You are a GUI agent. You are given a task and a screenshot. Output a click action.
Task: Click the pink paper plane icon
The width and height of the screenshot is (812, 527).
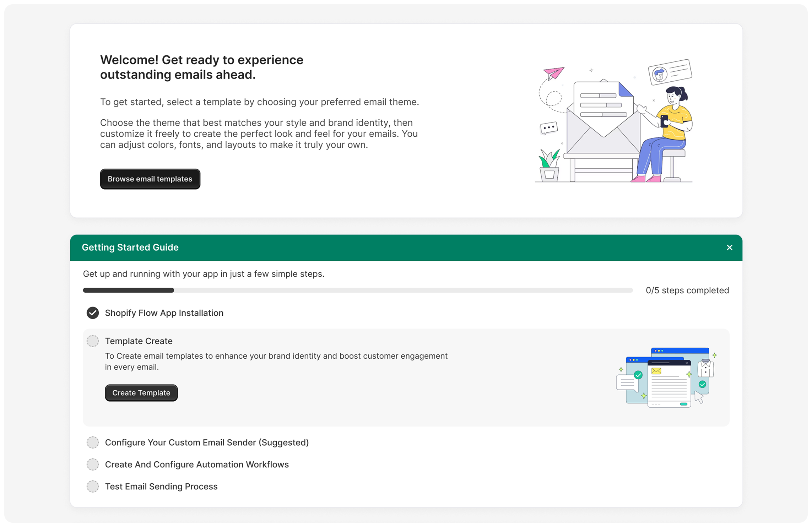(554, 73)
